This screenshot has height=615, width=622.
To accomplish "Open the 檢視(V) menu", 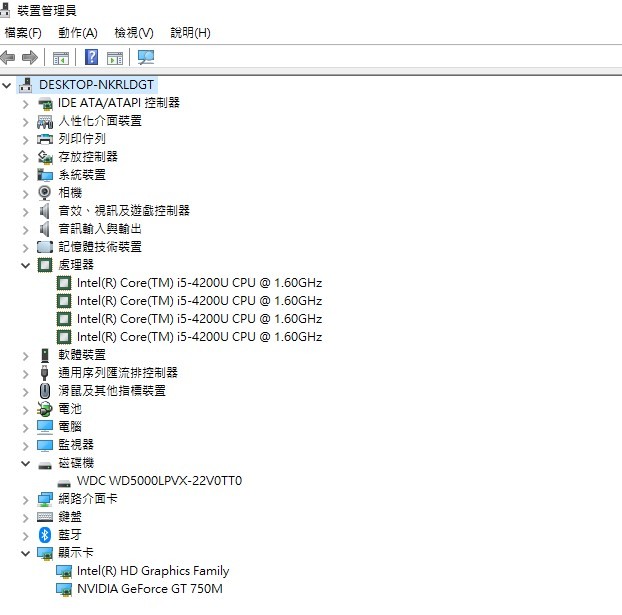I will coord(134,33).
